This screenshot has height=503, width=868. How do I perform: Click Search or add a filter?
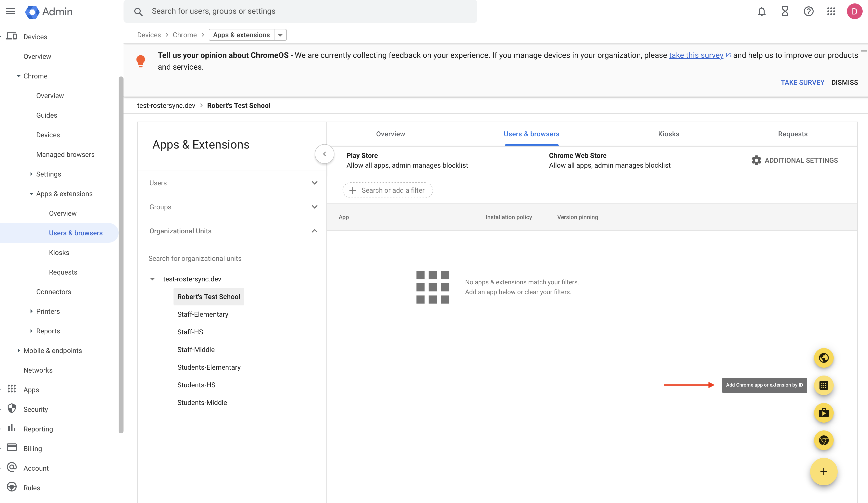coord(387,190)
